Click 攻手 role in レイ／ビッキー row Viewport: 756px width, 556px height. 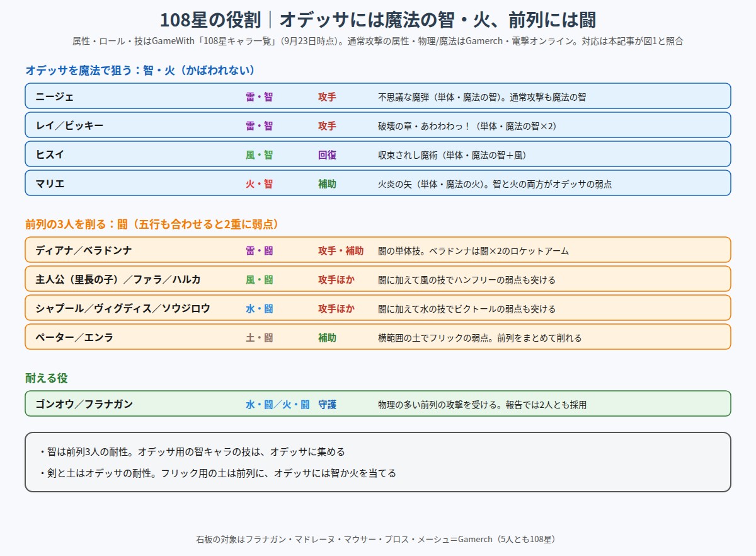[x=327, y=126]
